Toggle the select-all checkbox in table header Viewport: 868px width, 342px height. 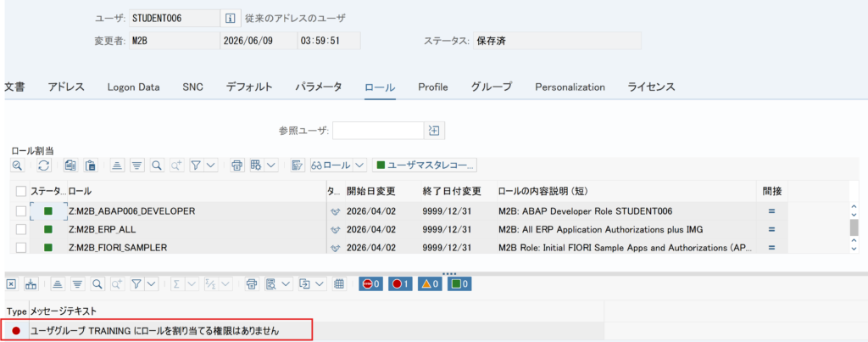coord(21,191)
